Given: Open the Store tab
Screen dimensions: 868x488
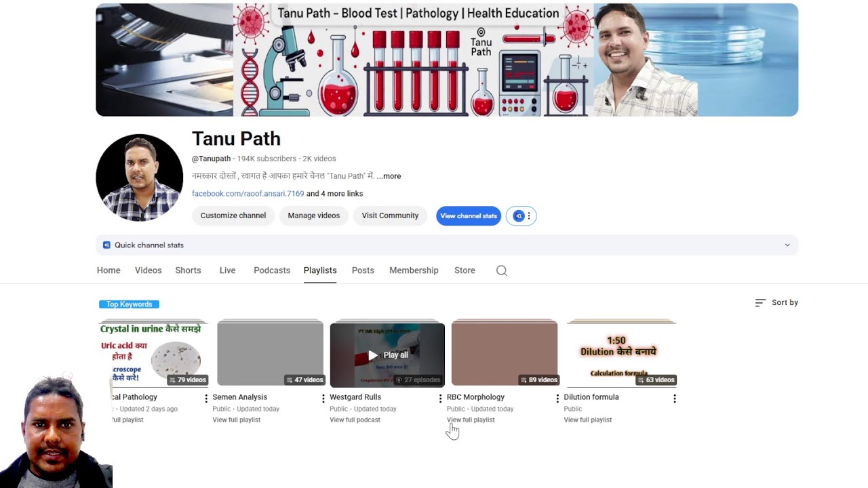Looking at the screenshot, I should 465,270.
